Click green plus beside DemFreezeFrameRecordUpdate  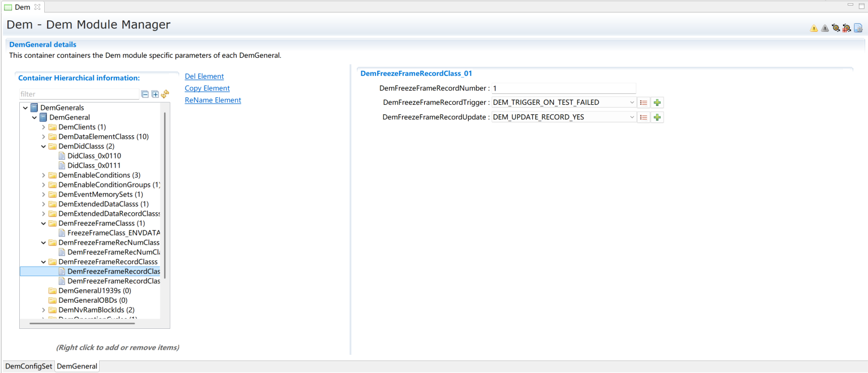click(657, 117)
